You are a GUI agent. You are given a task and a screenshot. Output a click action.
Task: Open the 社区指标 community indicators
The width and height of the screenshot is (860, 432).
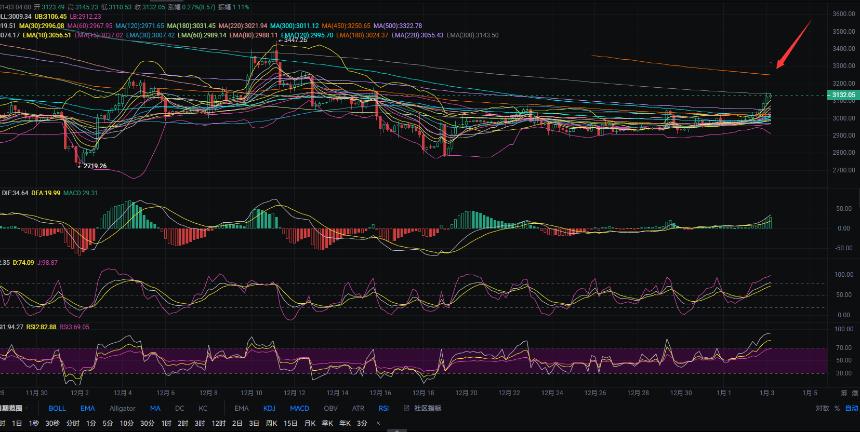[428, 408]
